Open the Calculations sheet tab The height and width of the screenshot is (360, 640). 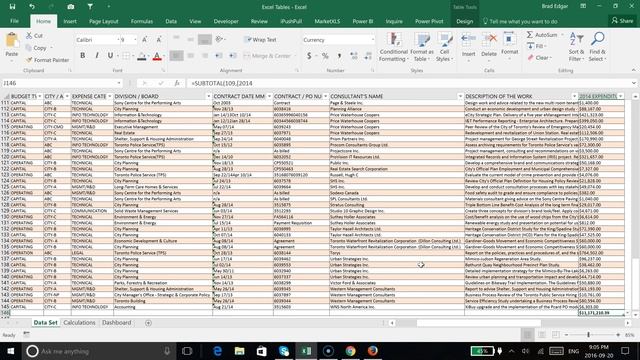(79, 322)
